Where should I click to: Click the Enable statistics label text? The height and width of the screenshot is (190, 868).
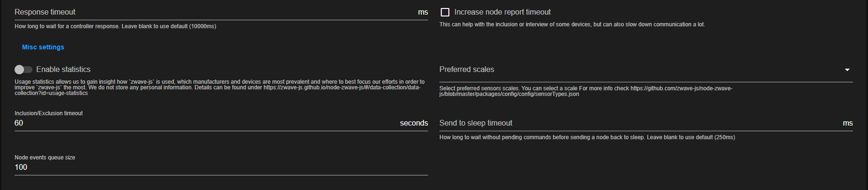63,70
